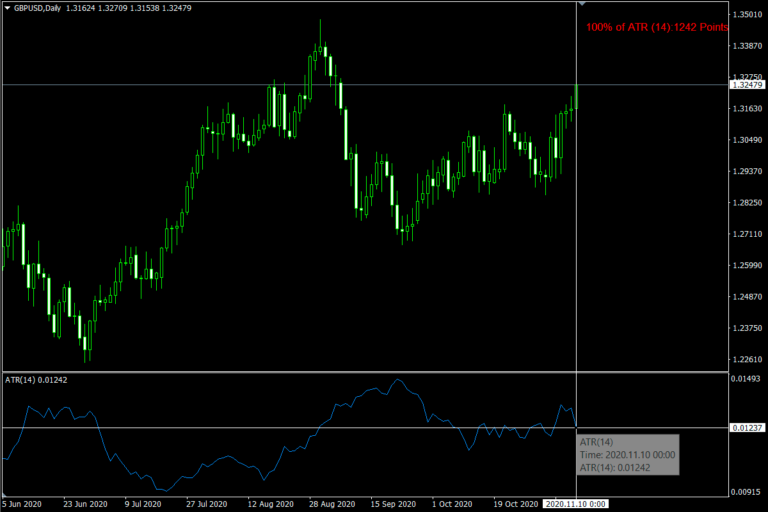This screenshot has height=512, width=768.
Task: Click 1.25990 on price axis
Action: (x=747, y=265)
